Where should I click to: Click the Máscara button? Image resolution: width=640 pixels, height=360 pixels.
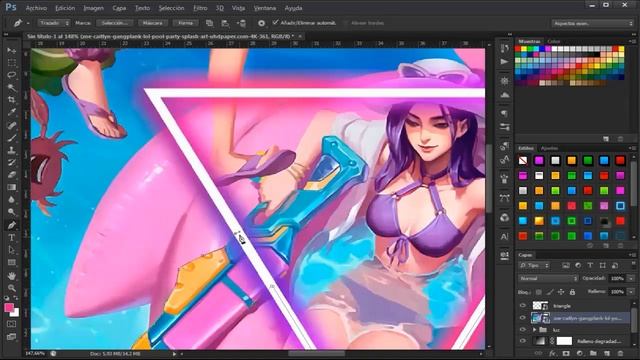[153, 23]
